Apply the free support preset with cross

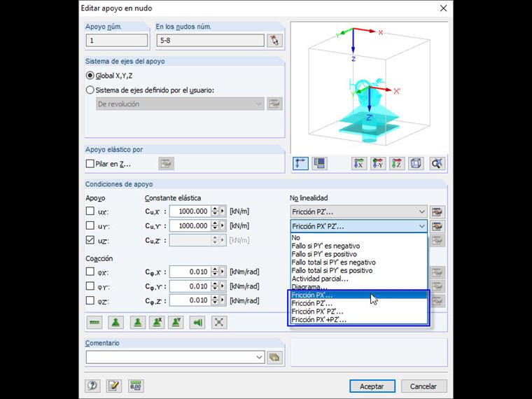(x=219, y=322)
